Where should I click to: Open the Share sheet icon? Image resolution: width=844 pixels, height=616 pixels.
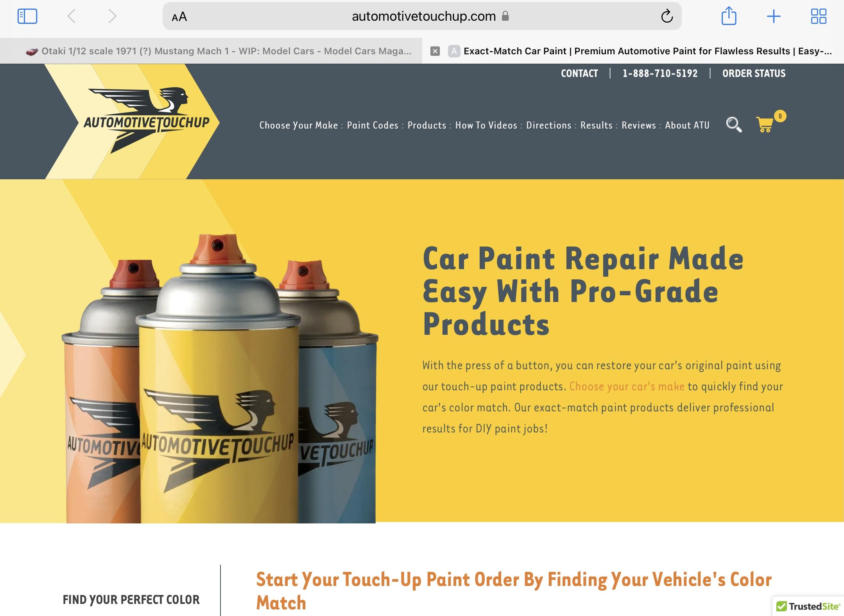tap(729, 16)
